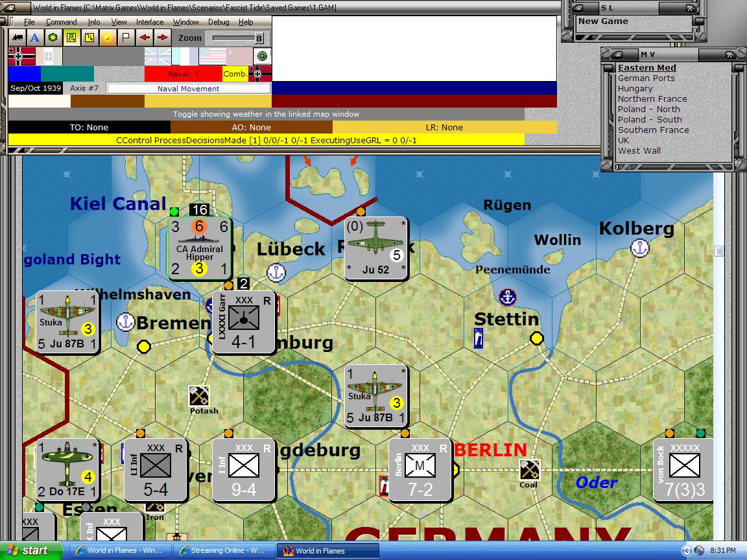The width and height of the screenshot is (747, 560).
Task: Select the I Inf 9-4 unit
Action: pyautogui.click(x=243, y=469)
